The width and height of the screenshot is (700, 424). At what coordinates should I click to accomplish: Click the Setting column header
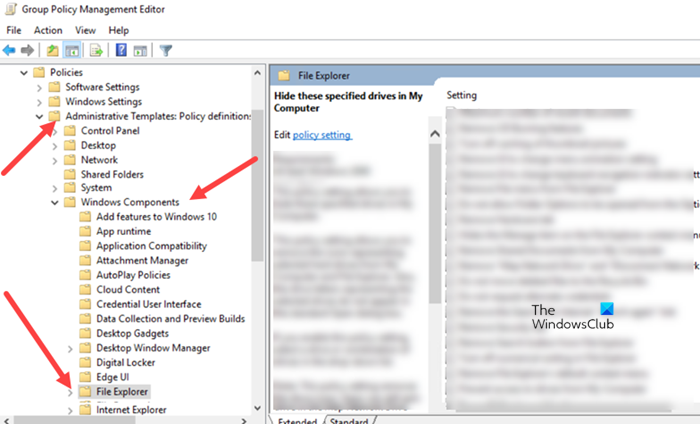tap(462, 95)
